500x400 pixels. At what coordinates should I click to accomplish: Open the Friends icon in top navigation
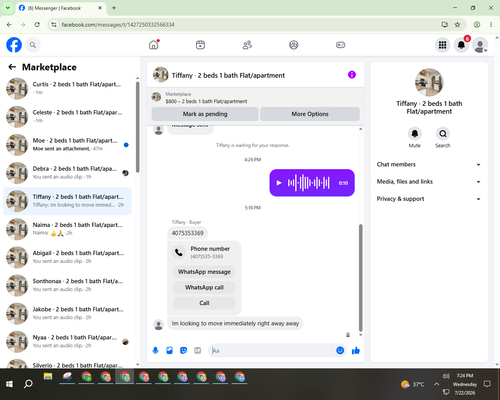247,45
